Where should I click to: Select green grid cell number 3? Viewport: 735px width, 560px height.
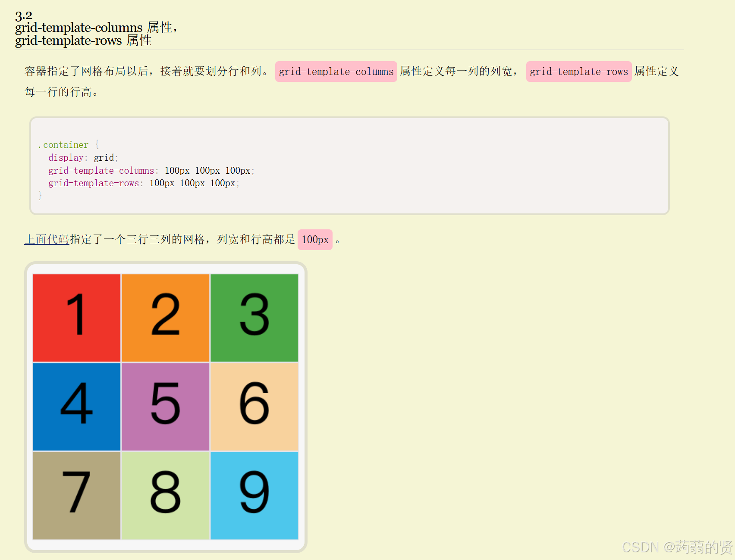tap(254, 318)
